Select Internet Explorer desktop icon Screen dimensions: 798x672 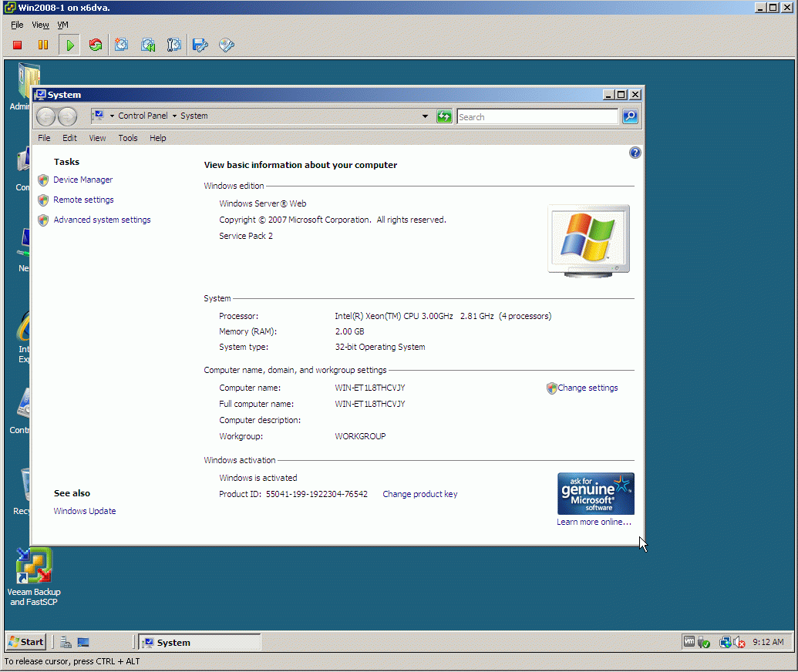[22, 338]
